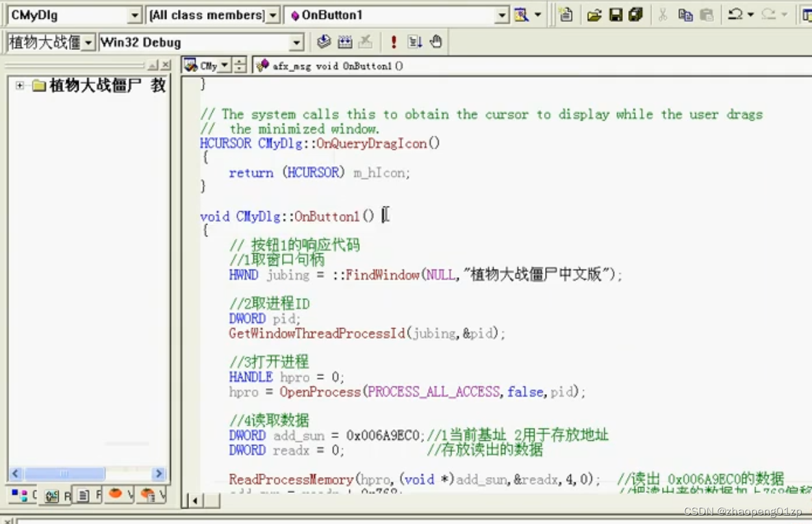
Task: Run program with red exclamation icon
Action: (394, 42)
